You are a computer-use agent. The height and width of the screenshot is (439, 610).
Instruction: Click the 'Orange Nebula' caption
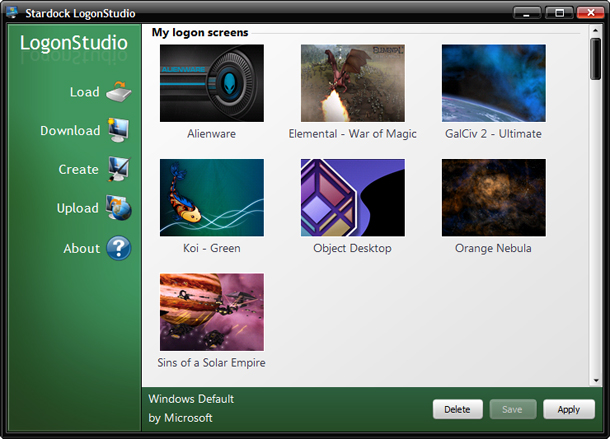[493, 248]
